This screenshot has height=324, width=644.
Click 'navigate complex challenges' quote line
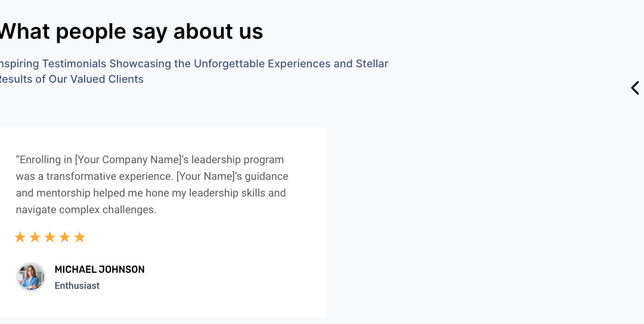tap(86, 210)
